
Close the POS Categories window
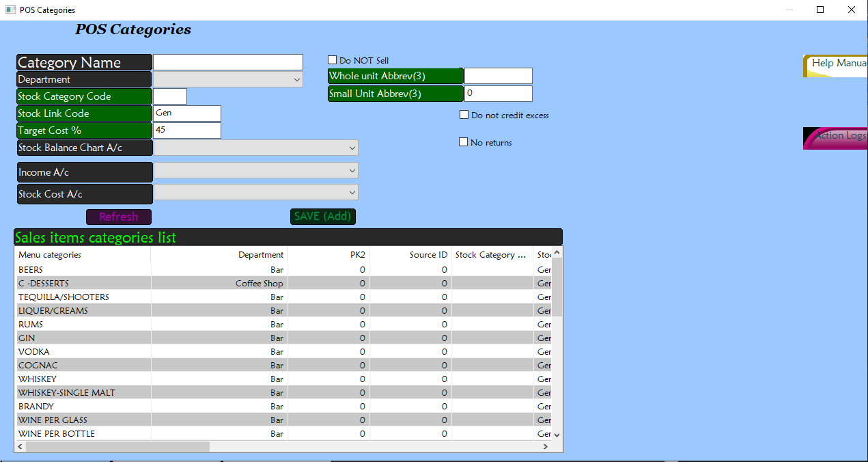(x=852, y=10)
